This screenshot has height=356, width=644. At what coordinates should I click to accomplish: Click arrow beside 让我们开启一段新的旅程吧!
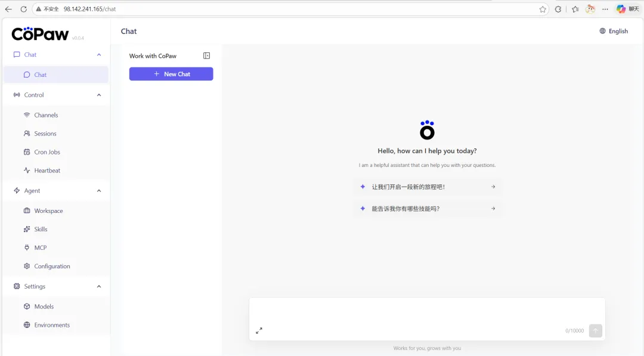click(493, 187)
